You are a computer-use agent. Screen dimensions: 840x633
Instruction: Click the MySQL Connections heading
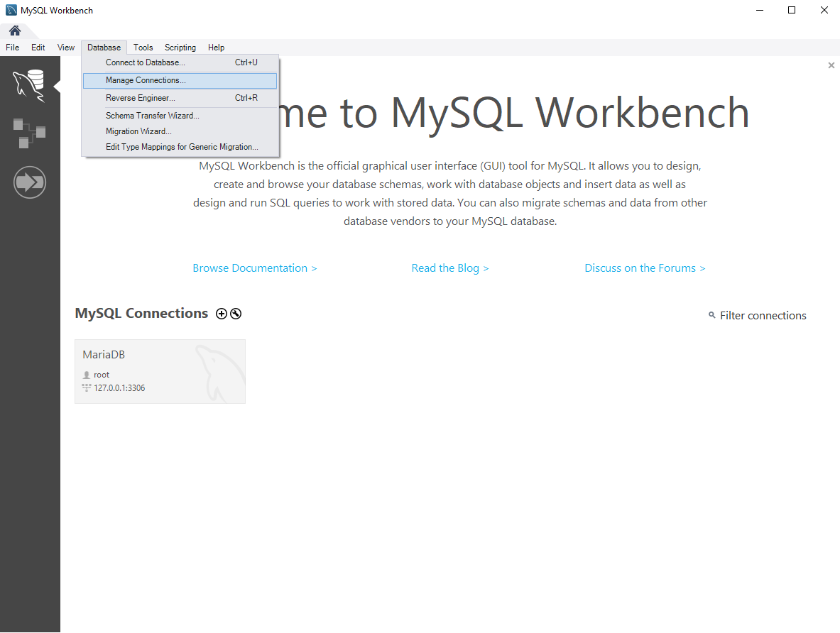141,313
